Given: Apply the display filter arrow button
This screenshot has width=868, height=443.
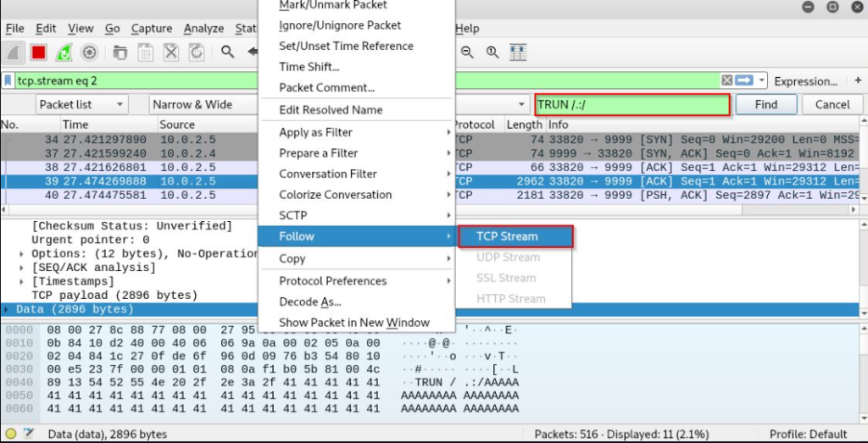Looking at the screenshot, I should tap(744, 80).
